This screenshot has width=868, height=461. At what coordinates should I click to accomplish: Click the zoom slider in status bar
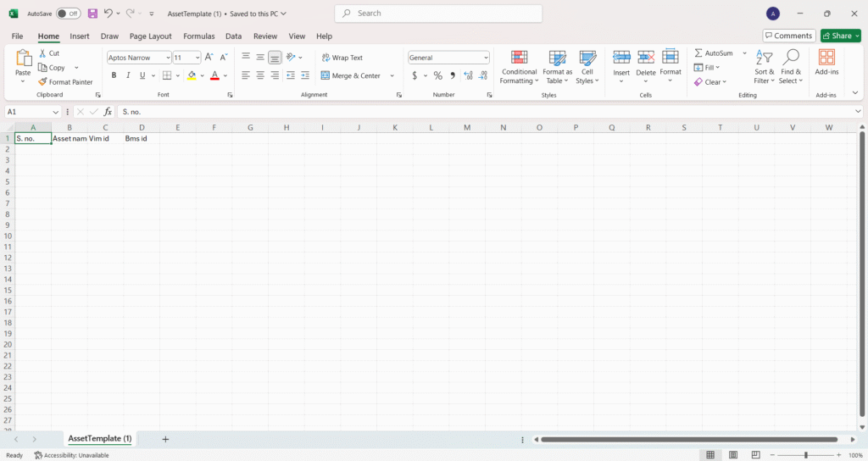(804, 455)
